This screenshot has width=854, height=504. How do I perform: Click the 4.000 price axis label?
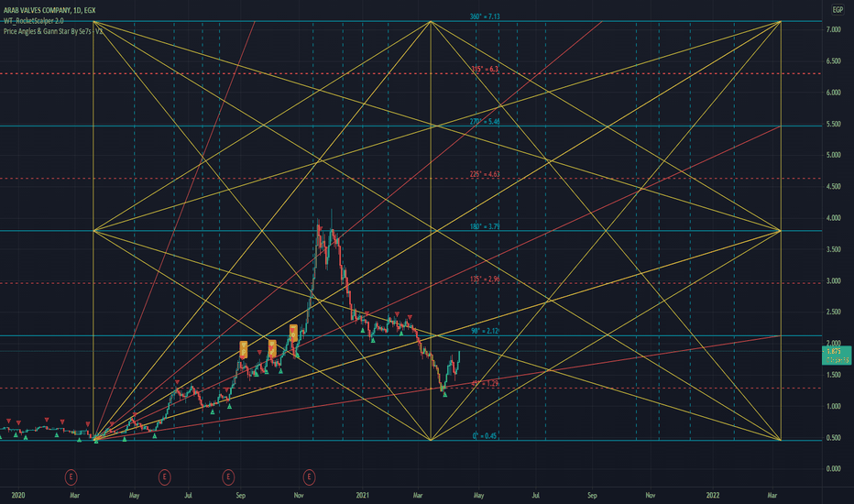coord(833,218)
